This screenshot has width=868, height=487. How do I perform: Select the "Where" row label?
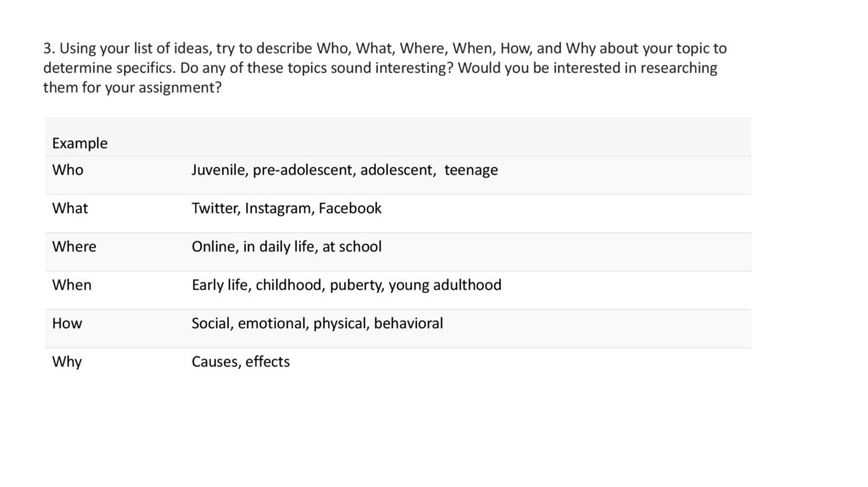tap(74, 246)
